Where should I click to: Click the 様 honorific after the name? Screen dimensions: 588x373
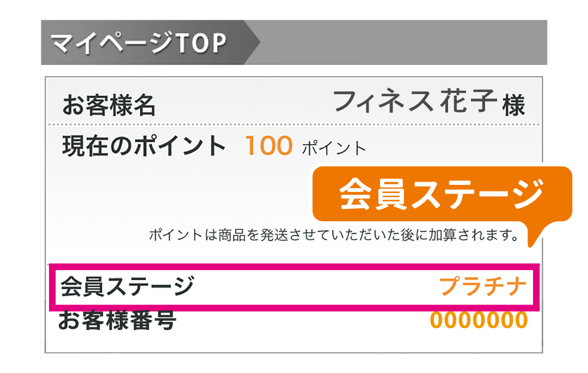click(x=513, y=105)
